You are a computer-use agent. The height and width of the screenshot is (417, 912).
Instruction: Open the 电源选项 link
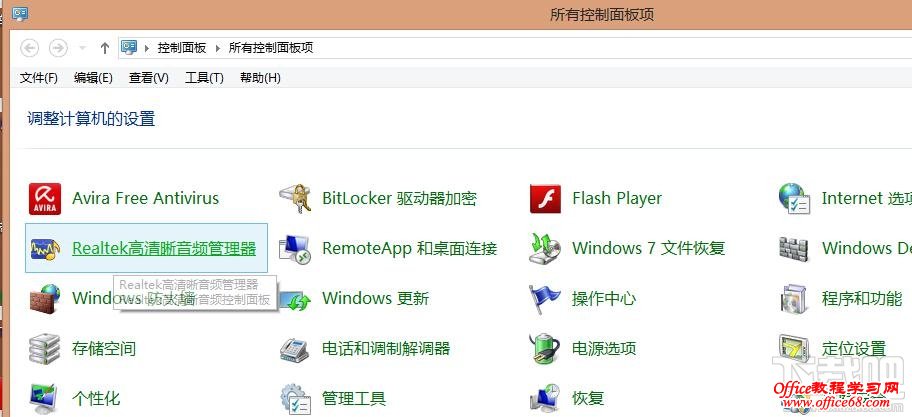[604, 349]
